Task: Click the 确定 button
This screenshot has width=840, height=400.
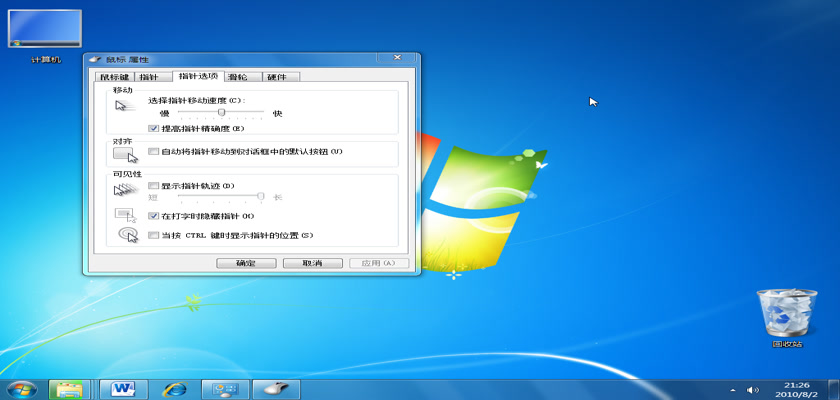Action: coord(245,263)
